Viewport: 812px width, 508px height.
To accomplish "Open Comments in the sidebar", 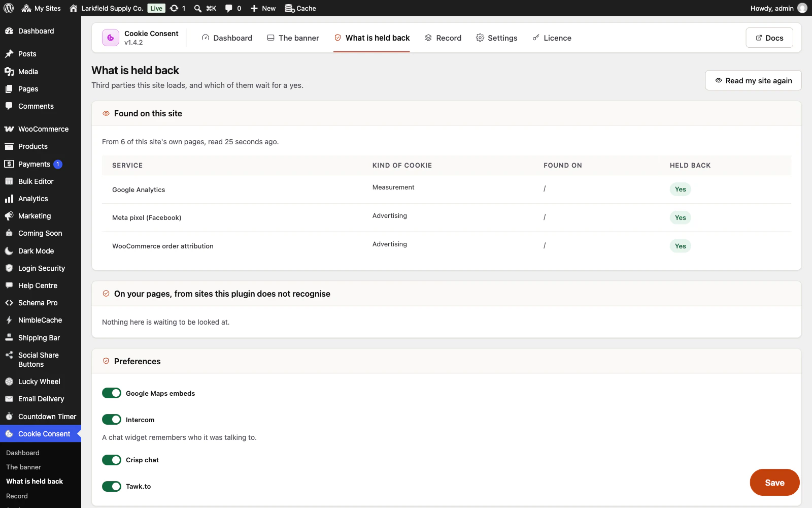I will (x=41, y=106).
